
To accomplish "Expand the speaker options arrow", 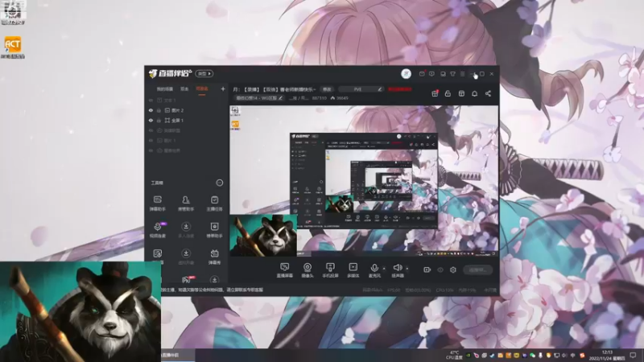I will tap(407, 269).
